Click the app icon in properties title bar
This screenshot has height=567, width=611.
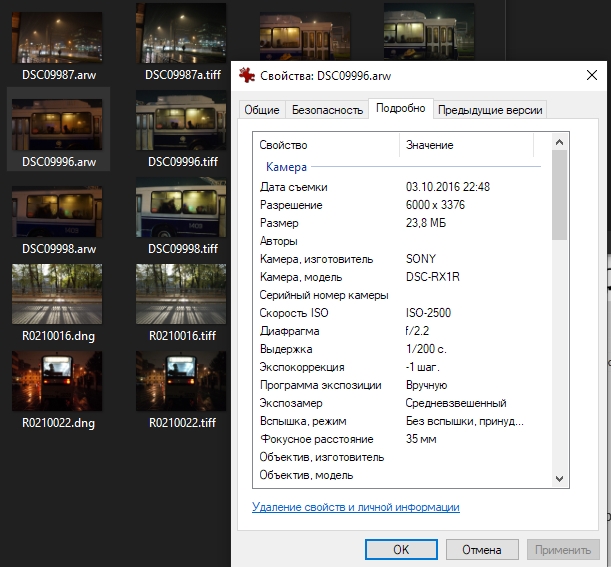pyautogui.click(x=247, y=75)
